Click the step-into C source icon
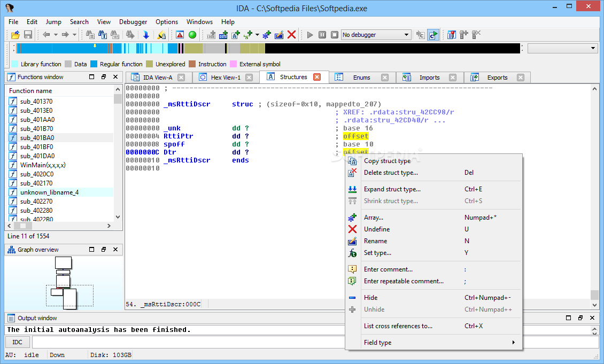604x364 pixels. [x=420, y=35]
